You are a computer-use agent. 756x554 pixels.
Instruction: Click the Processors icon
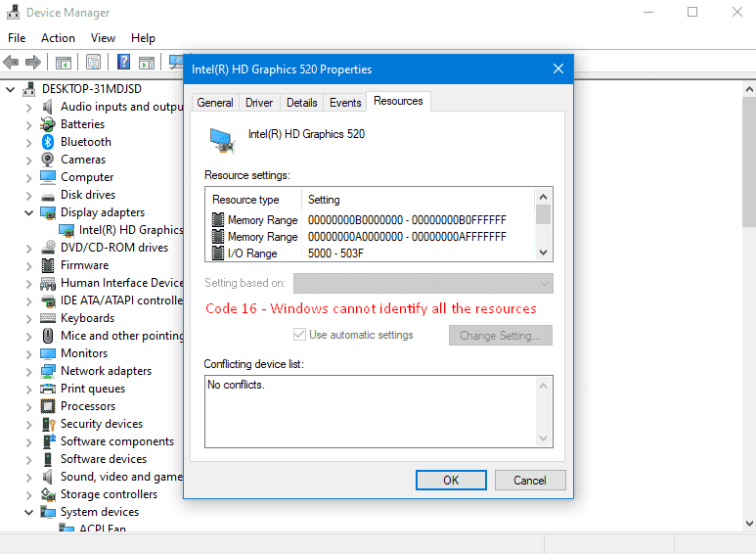(48, 406)
